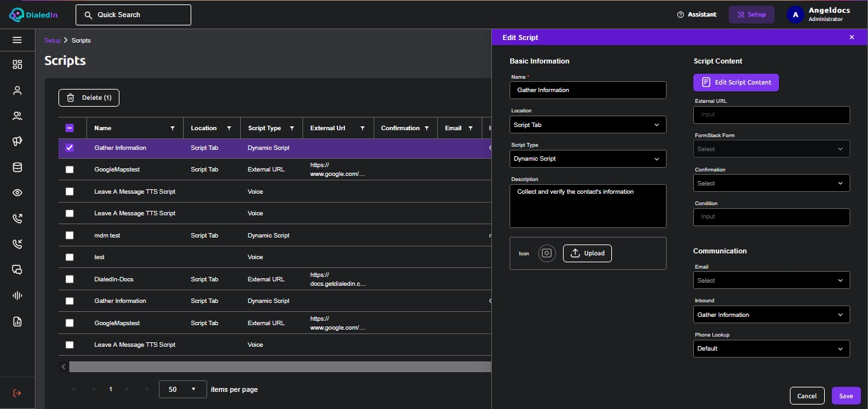Image resolution: width=868 pixels, height=409 pixels.
Task: Filter the Name column
Action: coord(172,128)
